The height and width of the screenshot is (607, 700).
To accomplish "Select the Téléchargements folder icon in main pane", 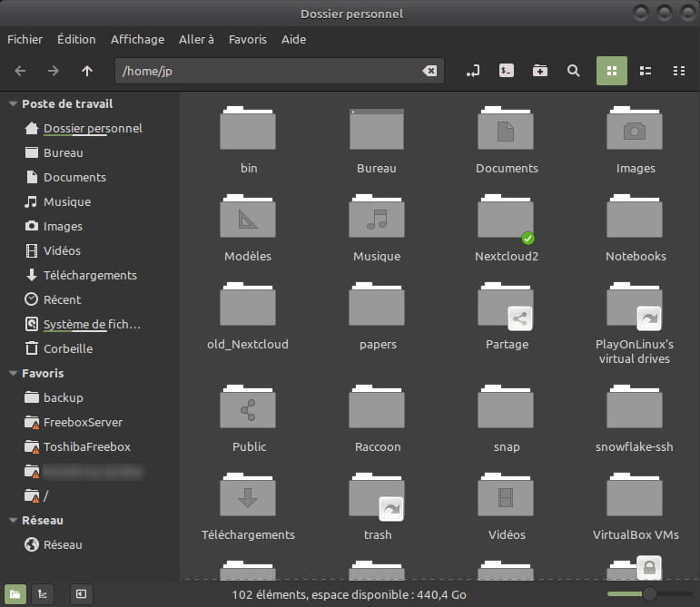I will click(248, 494).
